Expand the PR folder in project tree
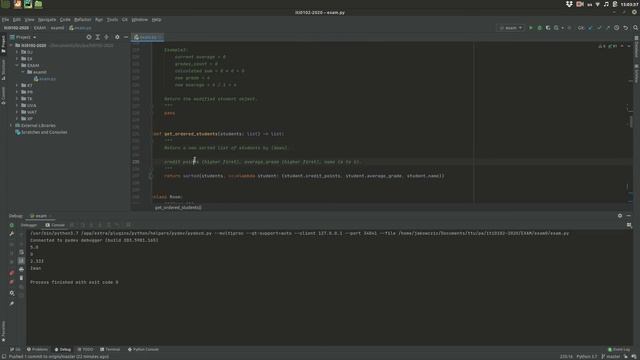The height and width of the screenshot is (360, 640). [x=17, y=92]
